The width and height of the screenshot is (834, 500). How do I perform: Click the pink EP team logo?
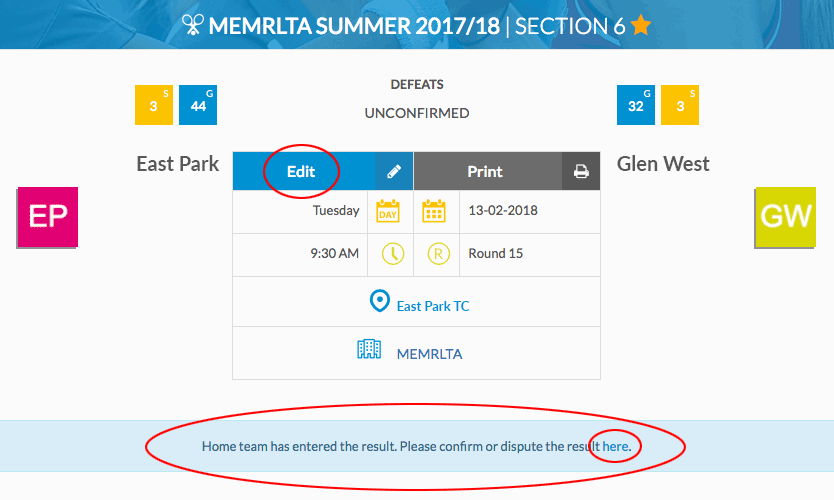coord(48,217)
